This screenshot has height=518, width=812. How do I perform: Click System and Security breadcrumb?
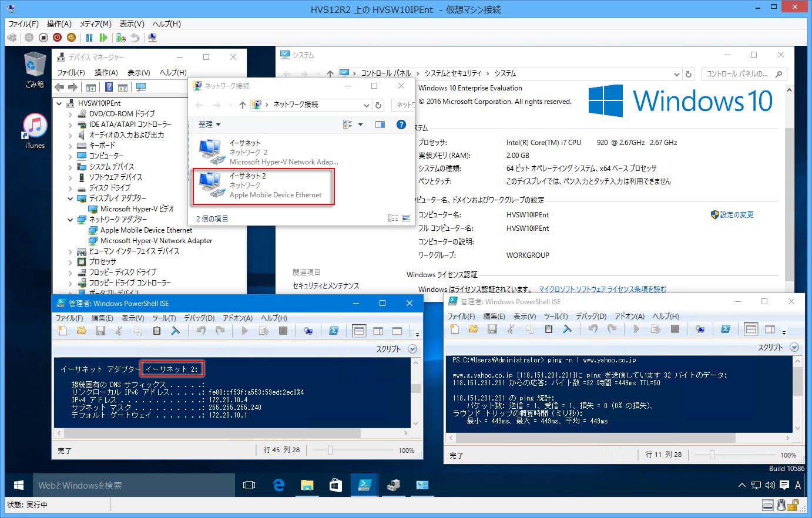(453, 73)
